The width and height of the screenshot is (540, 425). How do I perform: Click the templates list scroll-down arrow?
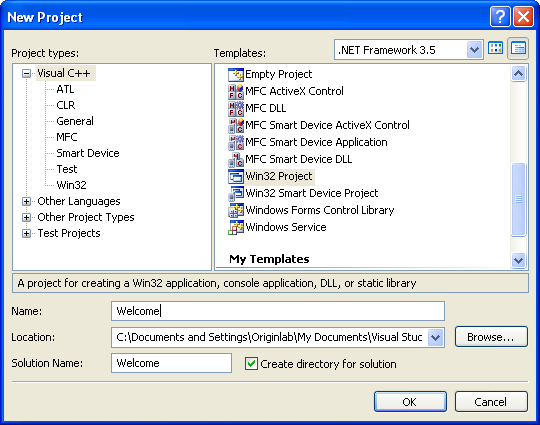[518, 260]
